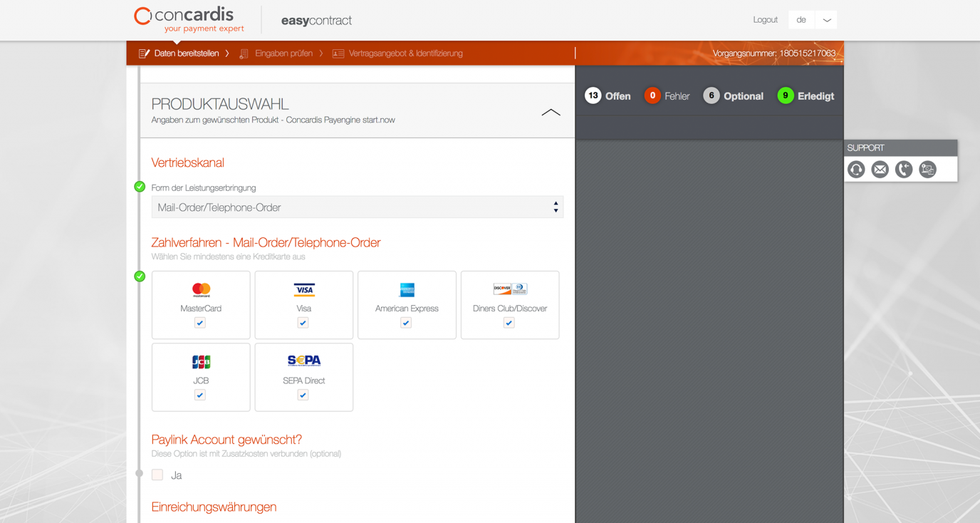The height and width of the screenshot is (523, 980).
Task: Select the remote assistance icon in Support panel
Action: (x=927, y=169)
